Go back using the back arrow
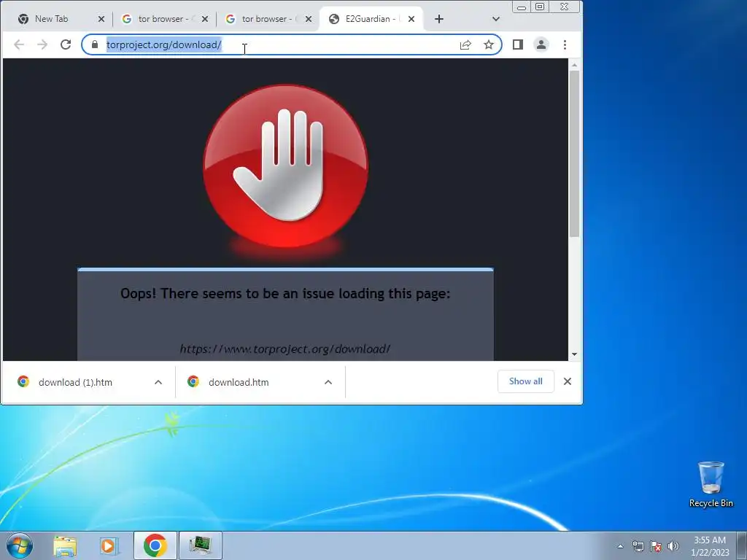747x560 pixels. click(x=19, y=44)
